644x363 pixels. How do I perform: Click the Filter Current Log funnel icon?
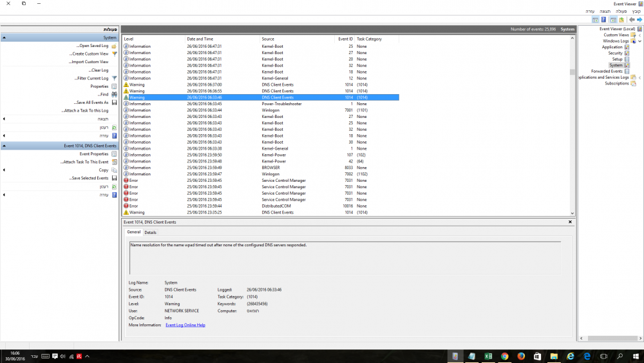click(114, 78)
